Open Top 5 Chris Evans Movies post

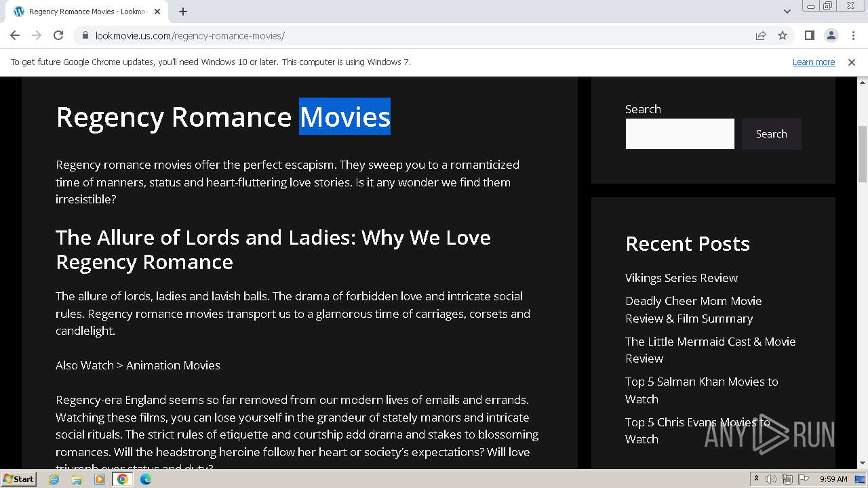coord(697,430)
